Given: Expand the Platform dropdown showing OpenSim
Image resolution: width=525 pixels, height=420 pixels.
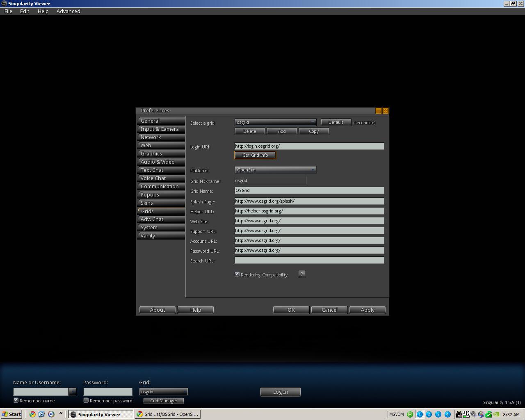Looking at the screenshot, I should click(313, 169).
